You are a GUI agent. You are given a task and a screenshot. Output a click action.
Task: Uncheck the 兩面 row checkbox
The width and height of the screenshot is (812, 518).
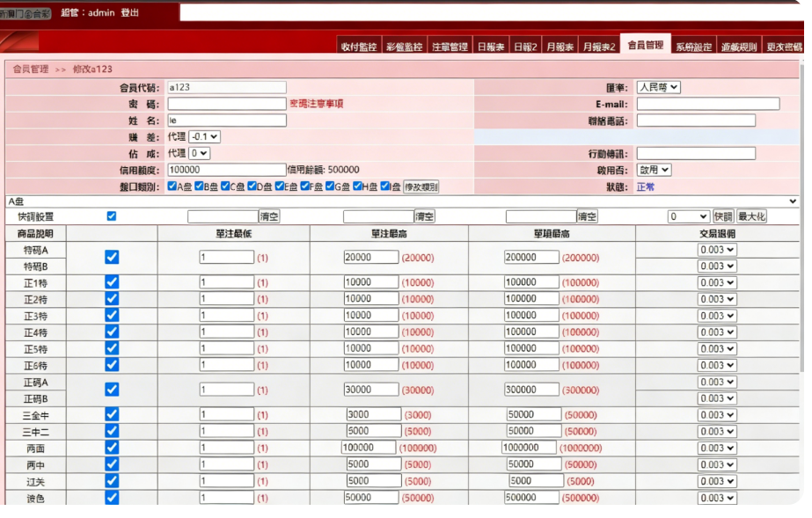pos(112,447)
